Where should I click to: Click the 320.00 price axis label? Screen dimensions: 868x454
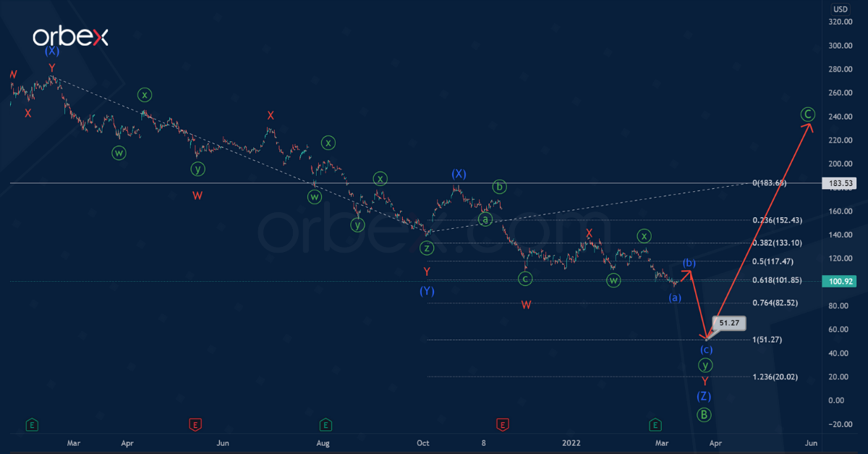click(840, 22)
